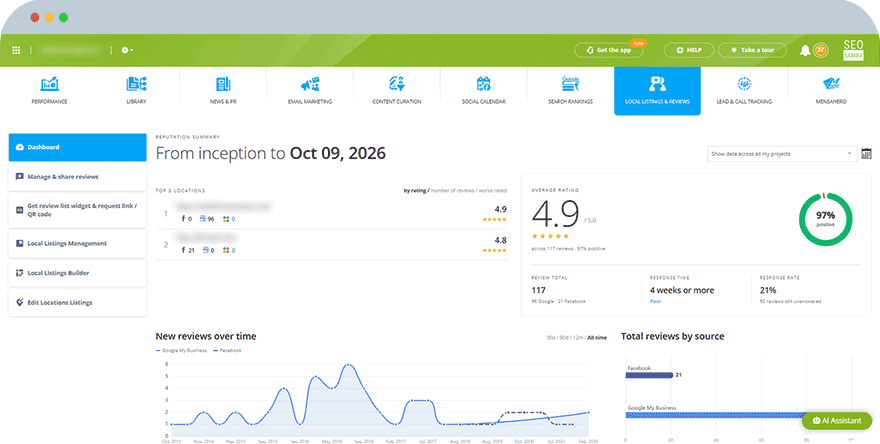
Task: Click Facebook icon showing 21 for location 2
Action: (x=183, y=250)
